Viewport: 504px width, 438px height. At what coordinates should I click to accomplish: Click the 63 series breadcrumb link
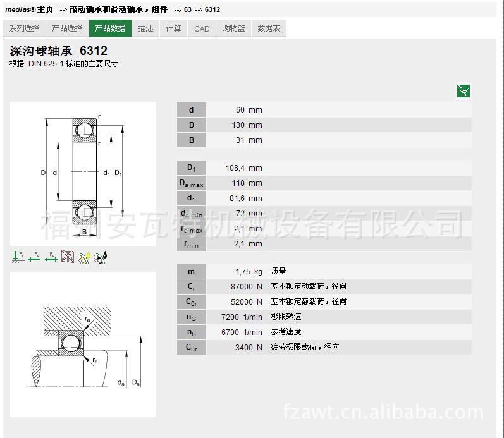[188, 9]
